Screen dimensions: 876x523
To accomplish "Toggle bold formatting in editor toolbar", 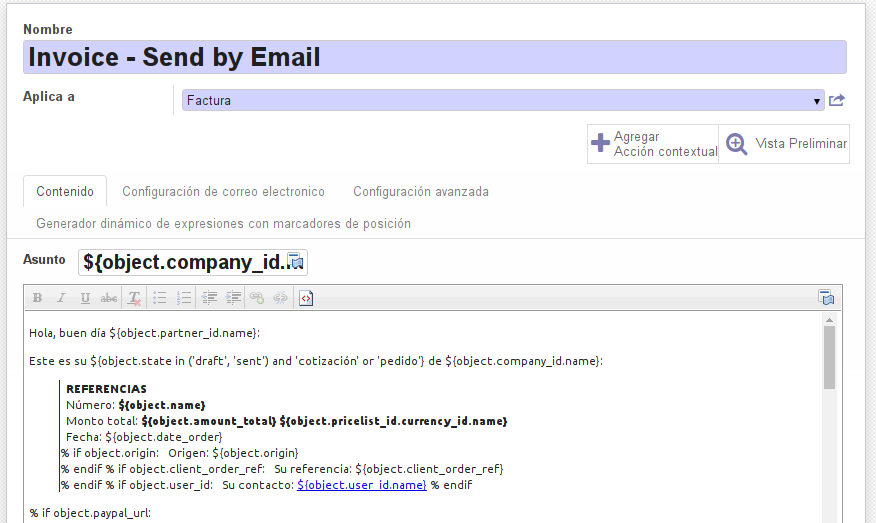I will pyautogui.click(x=37, y=298).
